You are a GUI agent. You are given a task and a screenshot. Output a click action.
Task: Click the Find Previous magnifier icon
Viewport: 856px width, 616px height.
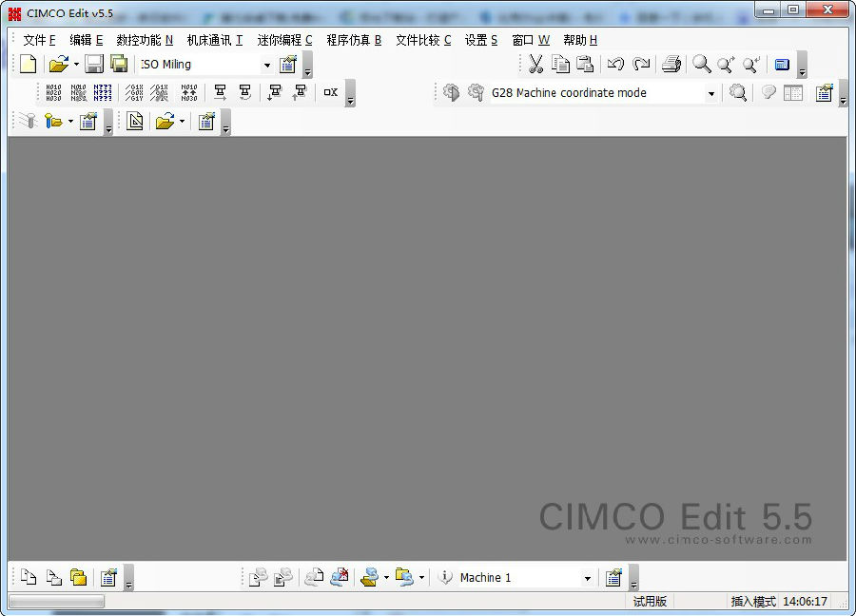click(751, 65)
